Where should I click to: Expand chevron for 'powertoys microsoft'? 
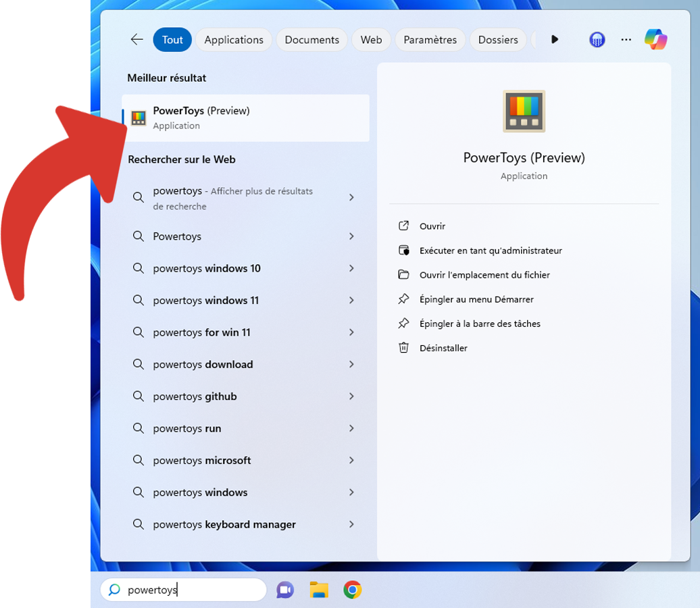coord(352,460)
